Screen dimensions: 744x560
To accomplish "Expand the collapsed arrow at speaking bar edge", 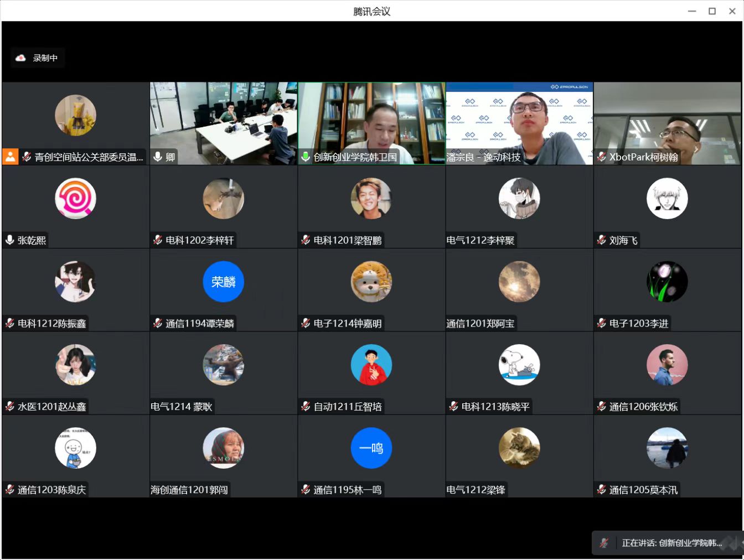I will point(740,543).
